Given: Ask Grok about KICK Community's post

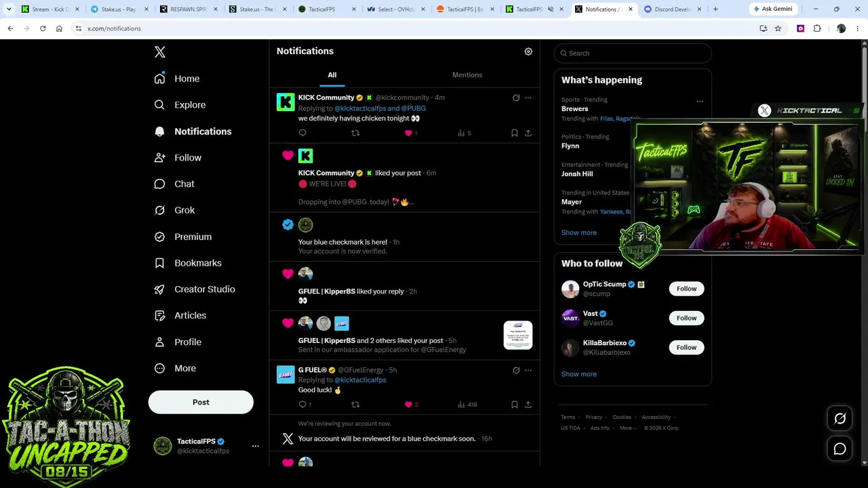Looking at the screenshot, I should click(x=516, y=98).
